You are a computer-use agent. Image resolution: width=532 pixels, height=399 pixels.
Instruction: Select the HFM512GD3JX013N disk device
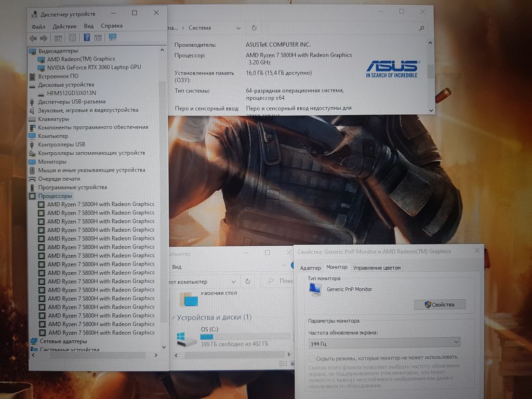click(71, 93)
